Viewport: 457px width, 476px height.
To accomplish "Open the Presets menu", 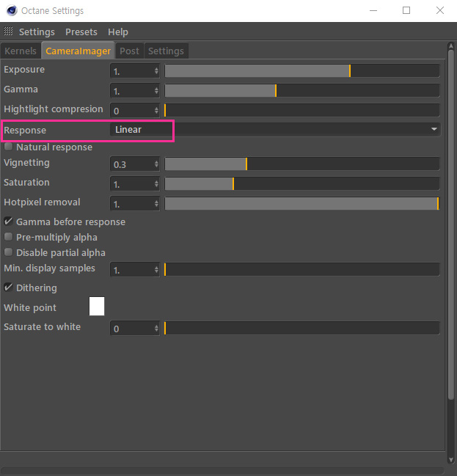I will tap(81, 32).
